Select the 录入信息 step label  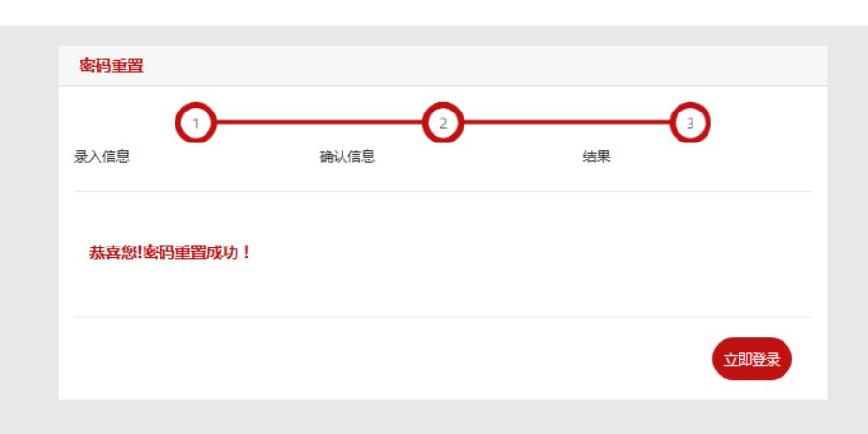(x=102, y=157)
